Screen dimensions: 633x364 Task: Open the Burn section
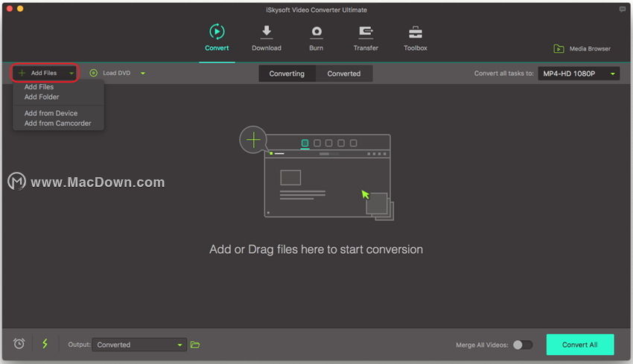click(x=316, y=38)
